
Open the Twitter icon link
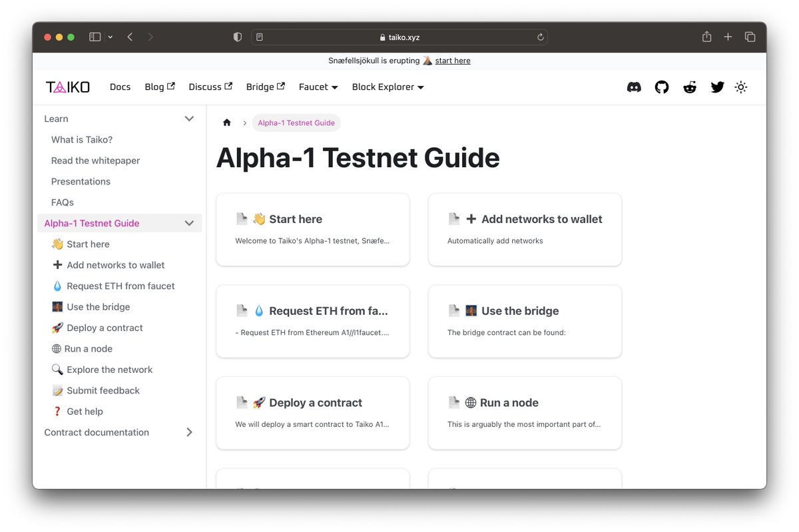click(x=717, y=87)
